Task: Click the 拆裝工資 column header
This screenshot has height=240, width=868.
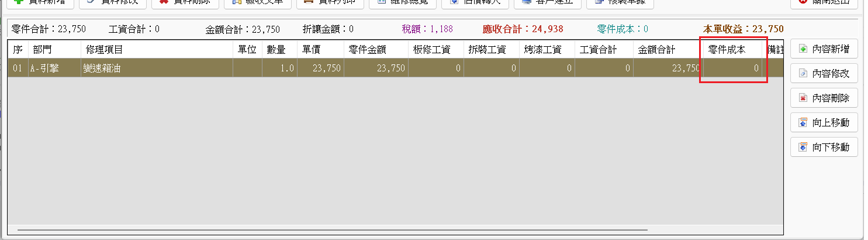Action: tap(491, 50)
